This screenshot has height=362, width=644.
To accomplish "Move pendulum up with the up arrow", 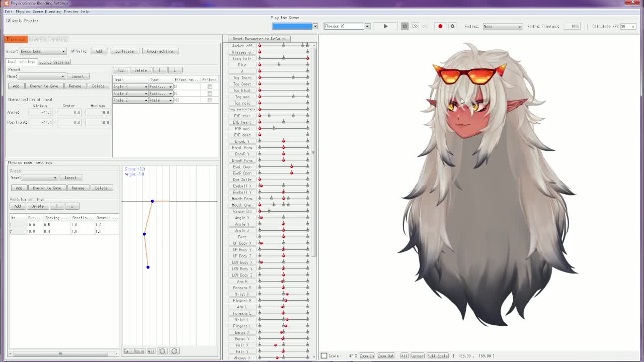I will 56,206.
